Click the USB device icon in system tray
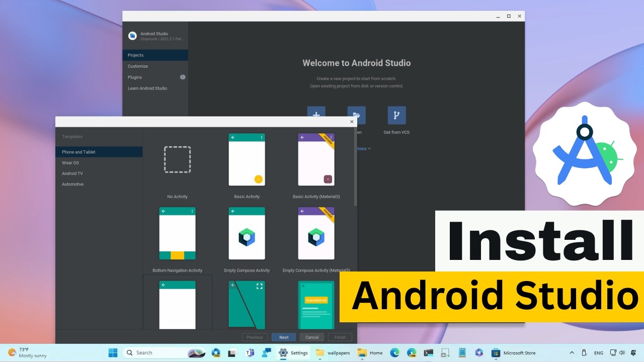Image resolution: width=644 pixels, height=362 pixels. (x=584, y=352)
